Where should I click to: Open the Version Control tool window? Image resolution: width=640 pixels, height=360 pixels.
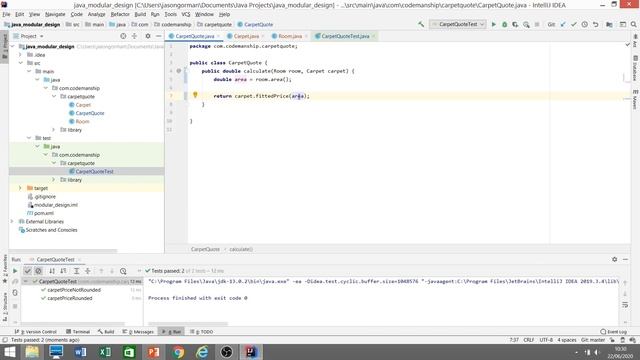(36, 332)
